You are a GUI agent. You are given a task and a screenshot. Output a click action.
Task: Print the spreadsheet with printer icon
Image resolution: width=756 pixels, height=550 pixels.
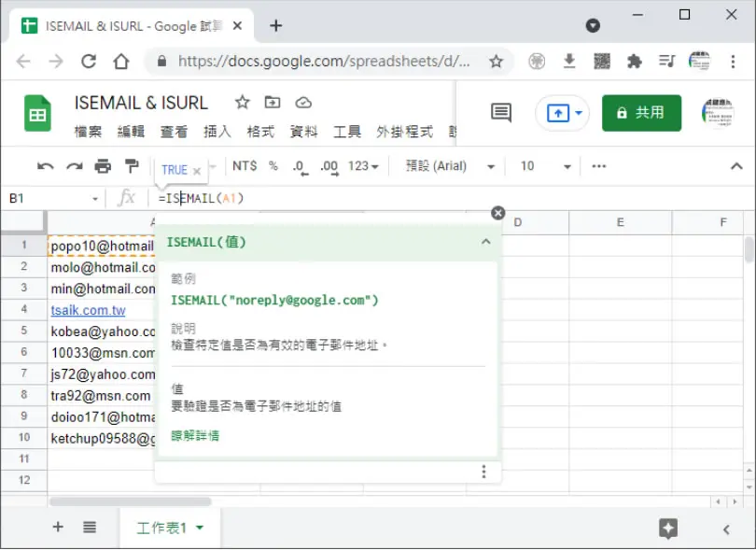click(103, 166)
